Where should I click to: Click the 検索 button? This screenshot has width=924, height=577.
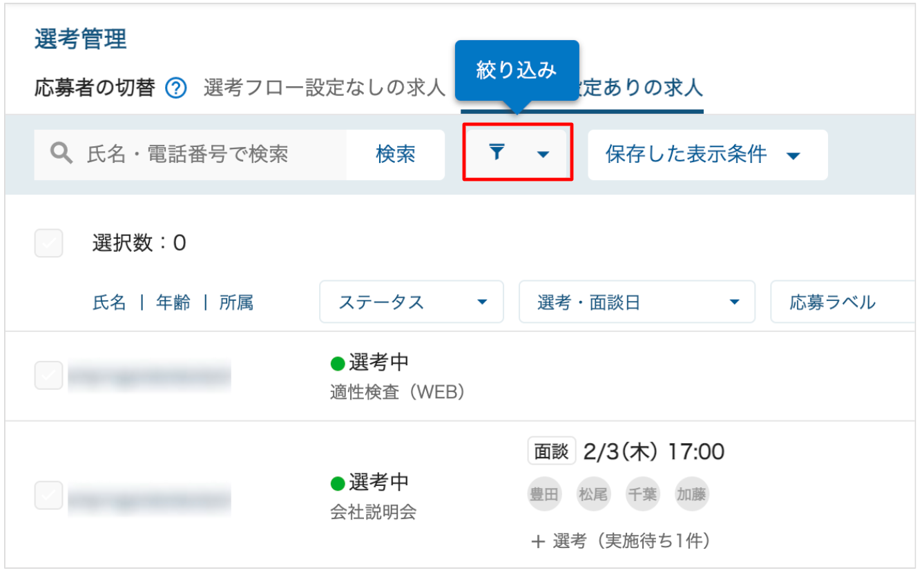396,154
